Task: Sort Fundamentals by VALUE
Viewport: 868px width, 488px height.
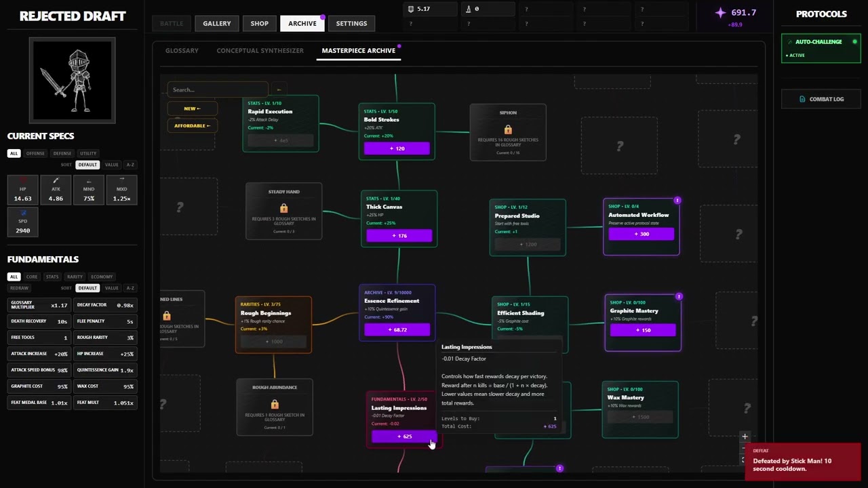Action: coord(111,288)
